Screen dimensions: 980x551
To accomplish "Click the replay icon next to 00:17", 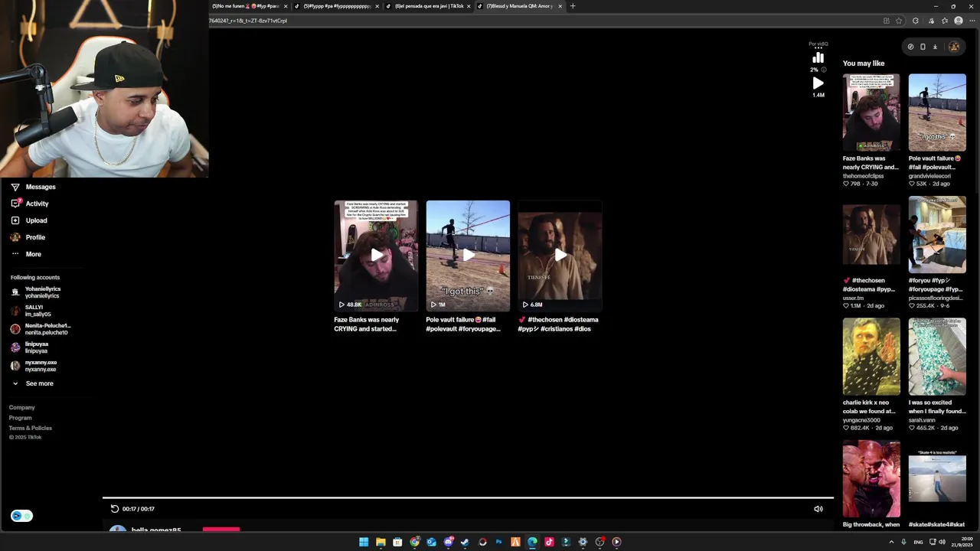I will (x=115, y=509).
